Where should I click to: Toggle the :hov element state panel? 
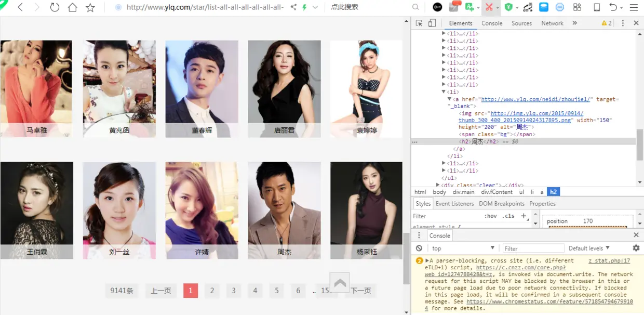(x=490, y=216)
